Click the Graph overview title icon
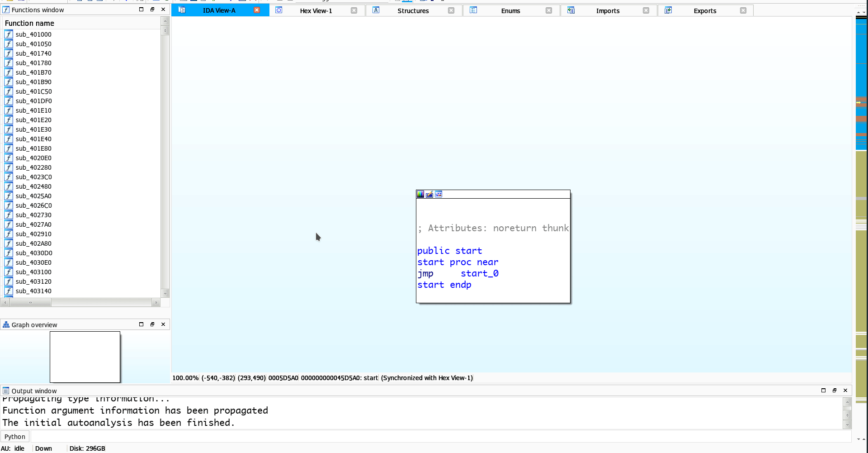 coord(6,324)
